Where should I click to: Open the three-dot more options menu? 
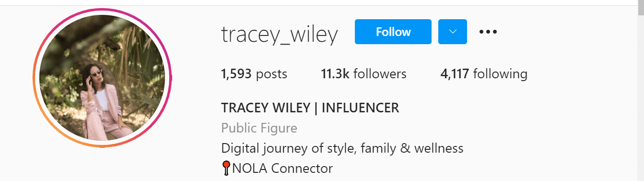pyautogui.click(x=488, y=32)
